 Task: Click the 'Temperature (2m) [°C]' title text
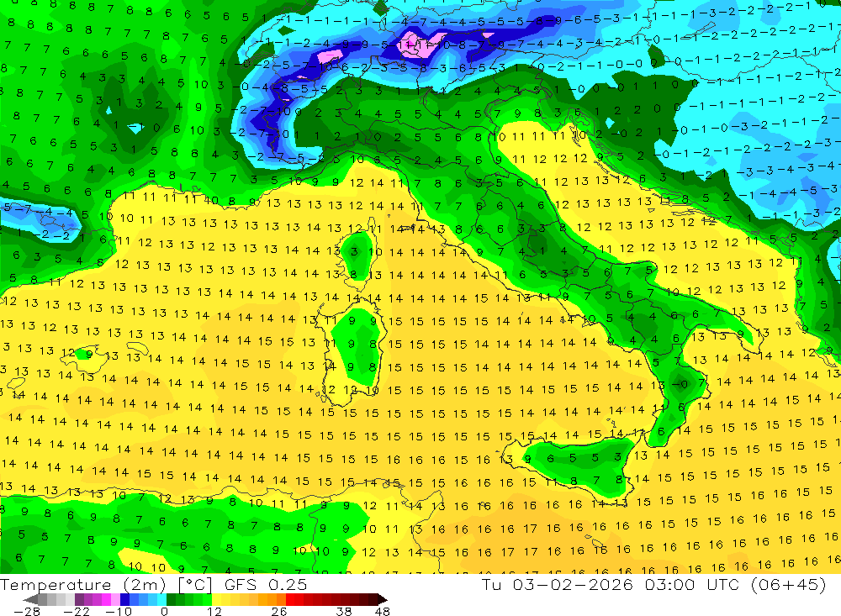click(x=106, y=585)
